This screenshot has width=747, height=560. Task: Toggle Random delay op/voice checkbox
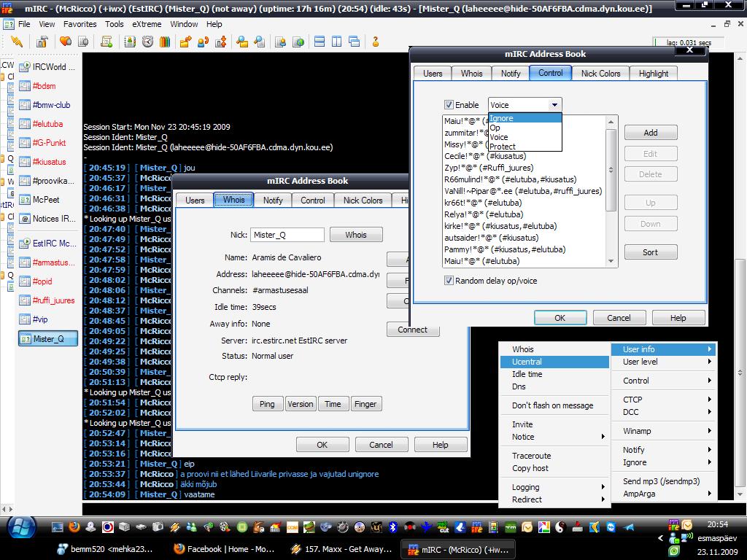click(x=449, y=281)
